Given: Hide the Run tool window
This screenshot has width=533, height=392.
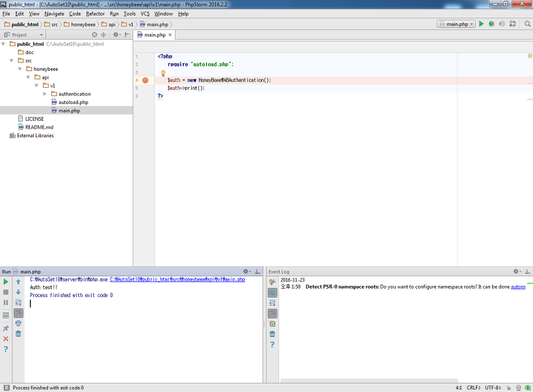Looking at the screenshot, I should 257,271.
